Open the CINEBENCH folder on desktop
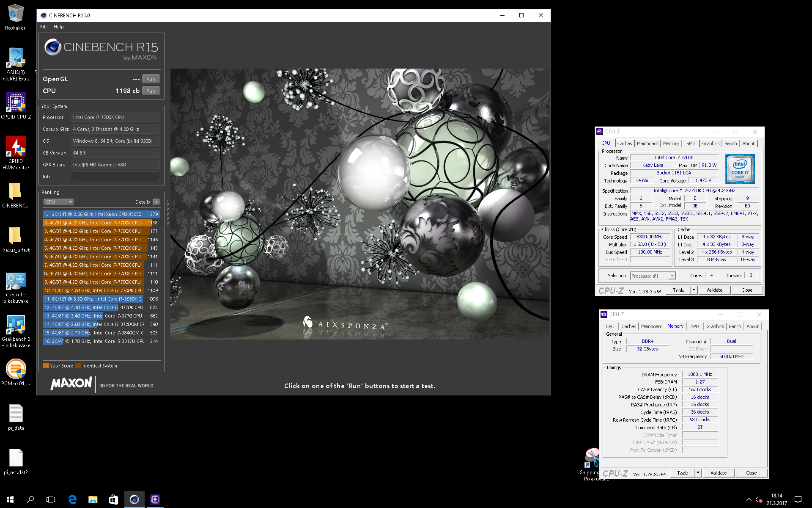The image size is (812, 508). pos(16,195)
